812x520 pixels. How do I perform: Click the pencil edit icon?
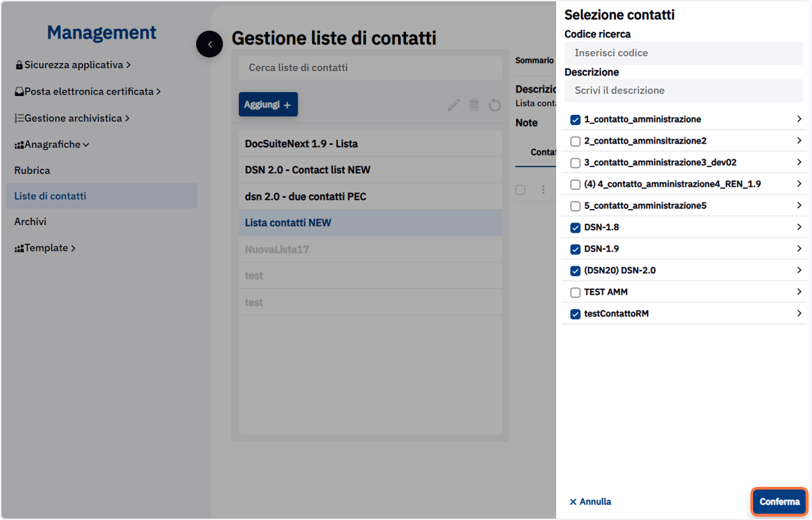pos(454,105)
